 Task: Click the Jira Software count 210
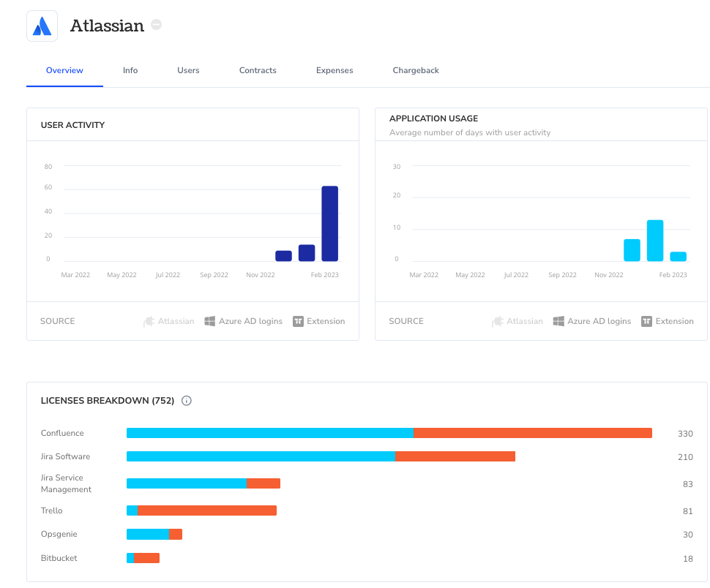click(x=685, y=457)
